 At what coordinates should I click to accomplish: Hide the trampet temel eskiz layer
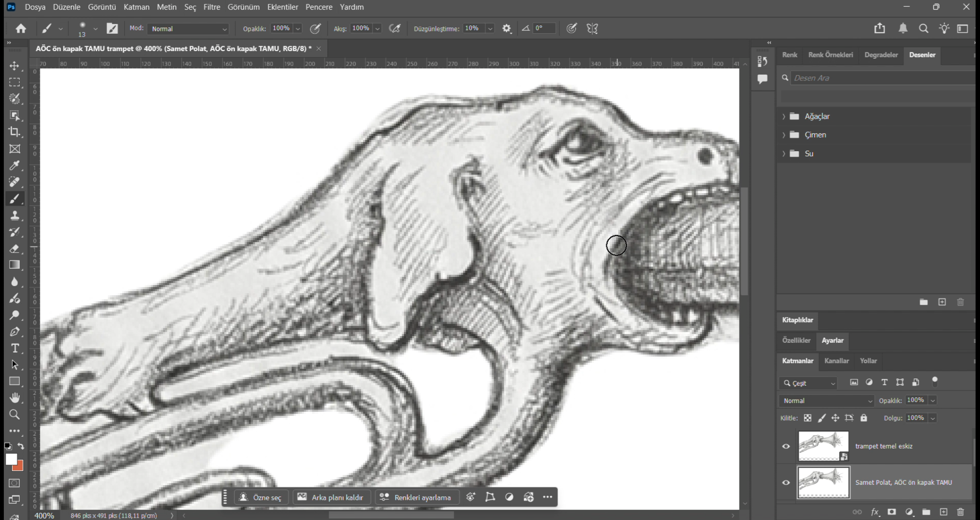click(x=786, y=446)
